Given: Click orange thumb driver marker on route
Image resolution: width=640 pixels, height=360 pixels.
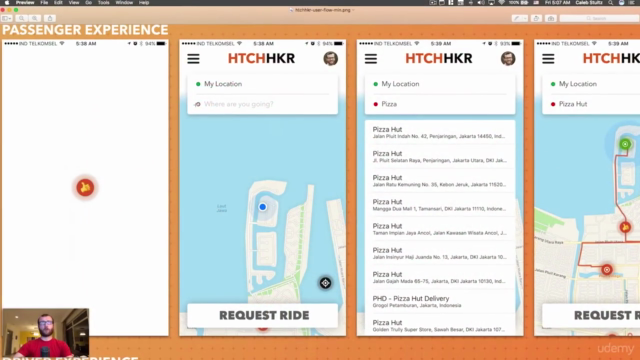Looking at the screenshot, I should pos(625,227).
